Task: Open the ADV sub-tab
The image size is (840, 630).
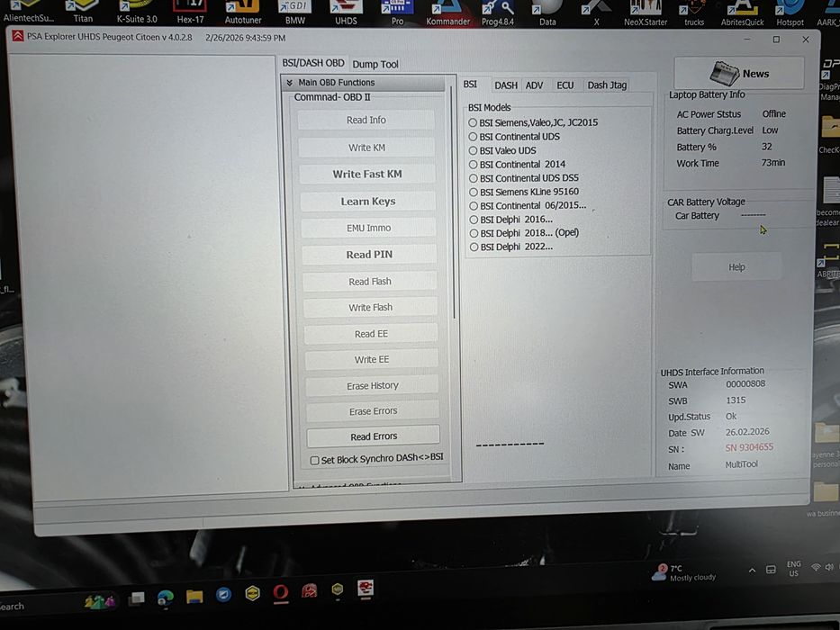Action: 534,85
